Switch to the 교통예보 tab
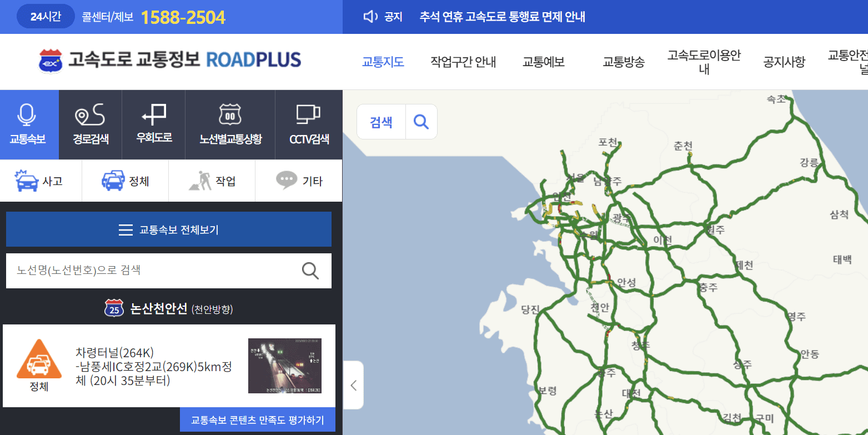The image size is (868, 435). click(543, 62)
